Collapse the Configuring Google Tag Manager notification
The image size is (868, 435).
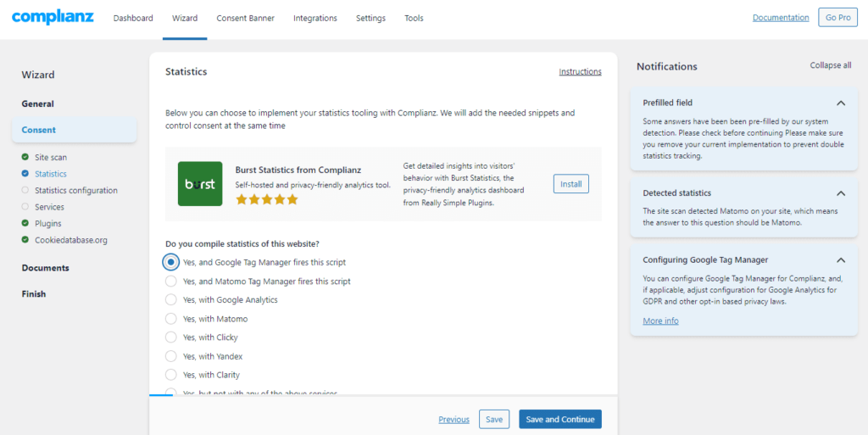tap(841, 260)
